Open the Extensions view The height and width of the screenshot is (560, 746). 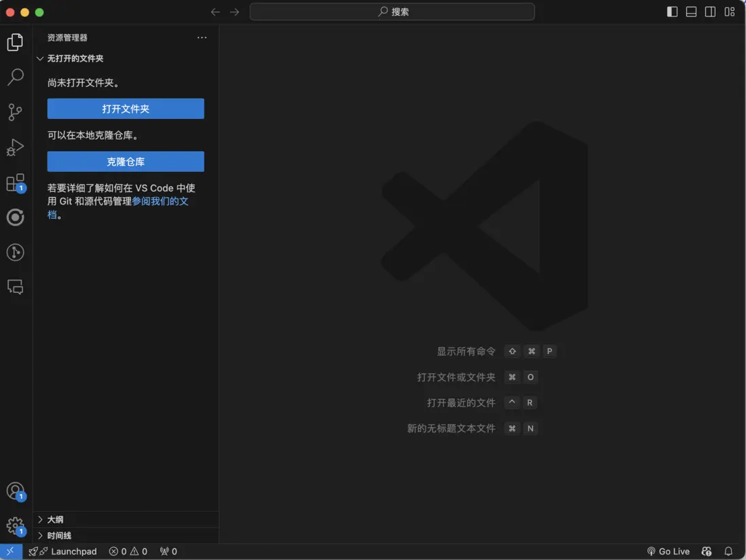(x=15, y=183)
